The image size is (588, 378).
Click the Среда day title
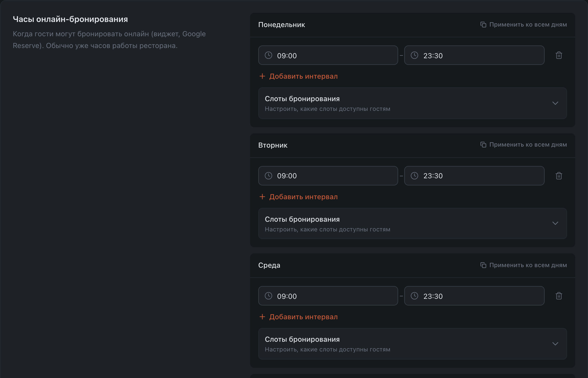[x=269, y=265]
